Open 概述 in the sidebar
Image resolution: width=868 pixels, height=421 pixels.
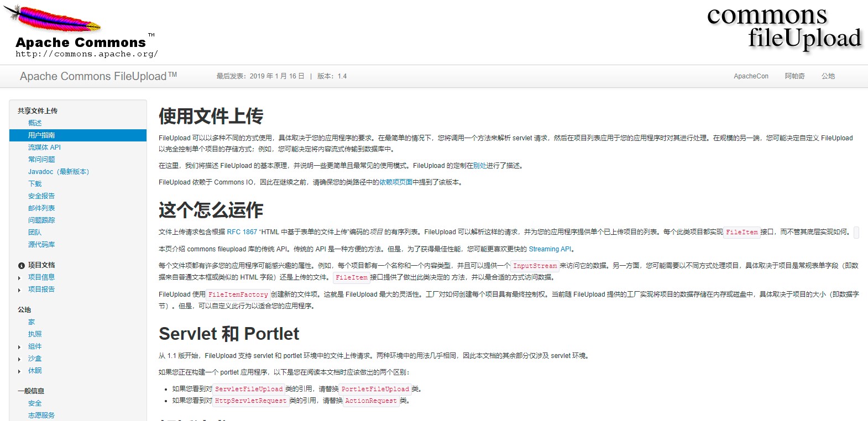click(35, 123)
